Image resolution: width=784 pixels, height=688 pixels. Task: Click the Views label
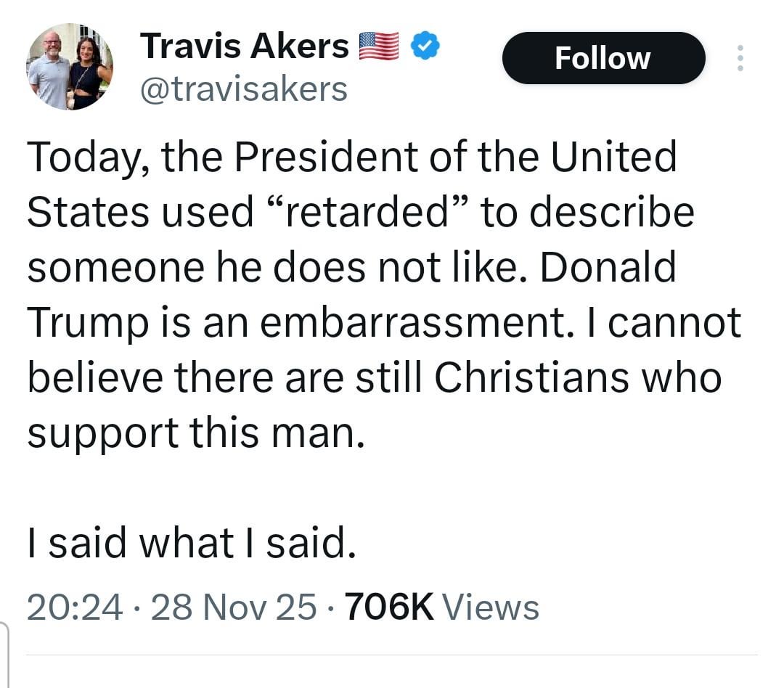tap(490, 607)
